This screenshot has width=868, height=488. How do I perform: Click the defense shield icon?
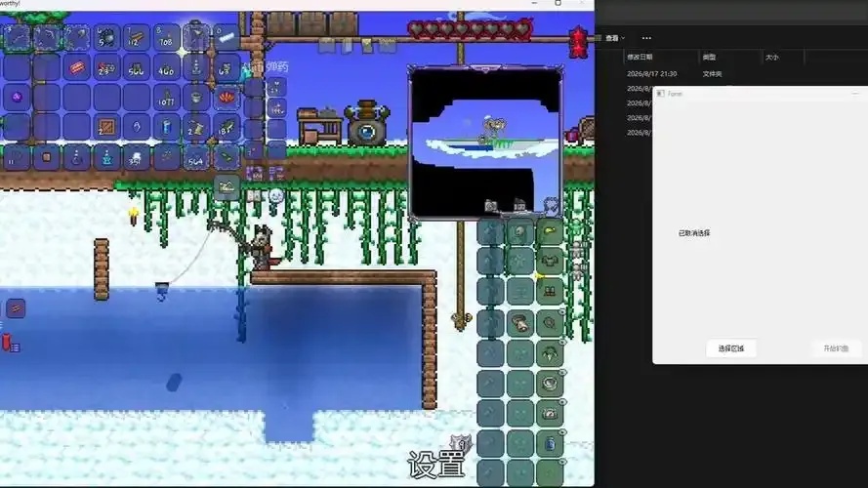coord(461,443)
